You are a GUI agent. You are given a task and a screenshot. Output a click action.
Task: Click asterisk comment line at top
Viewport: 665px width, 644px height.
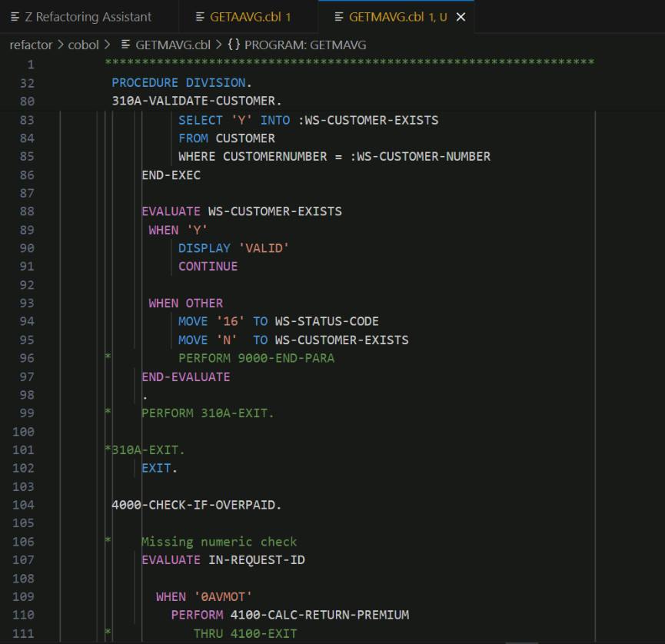pyautogui.click(x=350, y=63)
